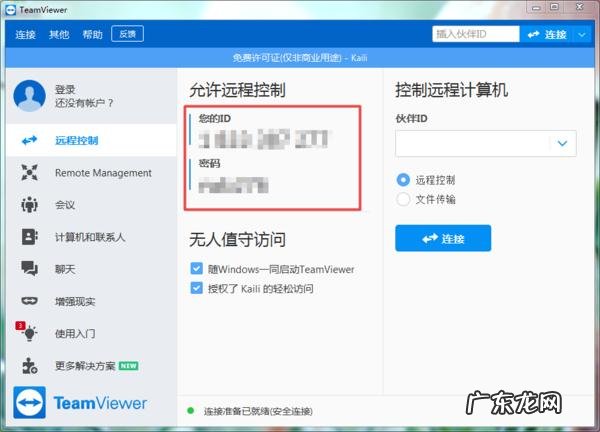The image size is (600, 432).
Task: Open 更多解决方案 section
Action: pyautogui.click(x=91, y=366)
